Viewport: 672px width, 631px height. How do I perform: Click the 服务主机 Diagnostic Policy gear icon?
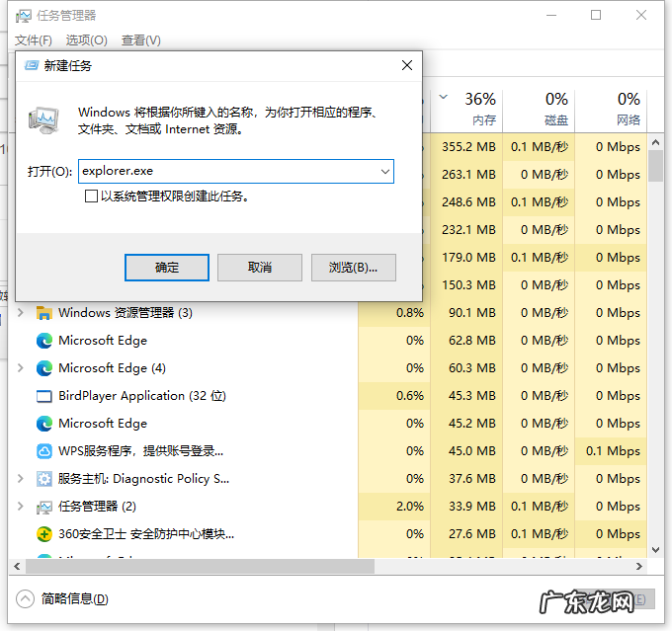tap(44, 479)
